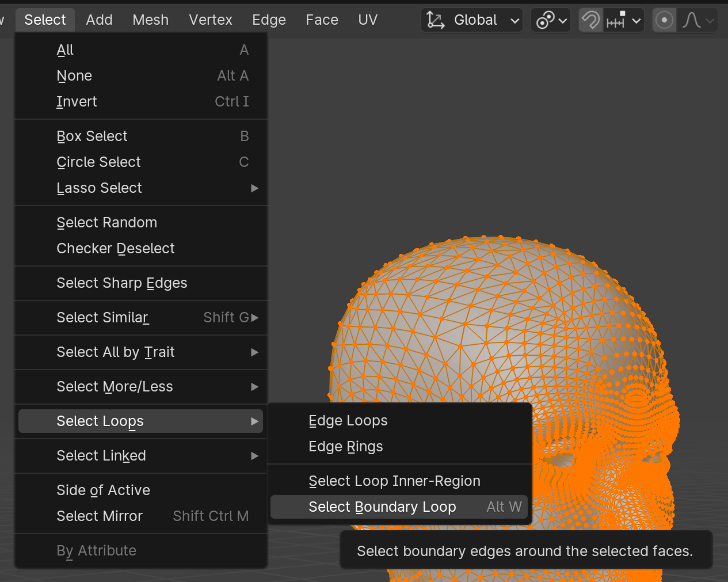Click Select Sharp Edges
The image size is (728, 582).
click(121, 283)
